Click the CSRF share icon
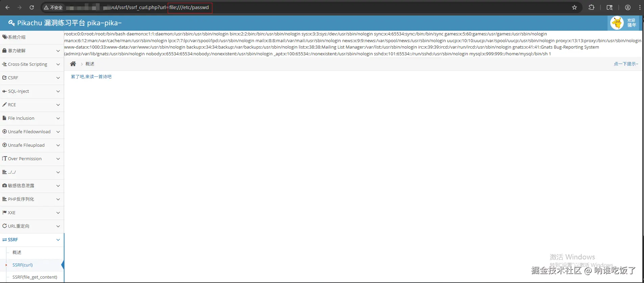The image size is (644, 283). (4, 78)
